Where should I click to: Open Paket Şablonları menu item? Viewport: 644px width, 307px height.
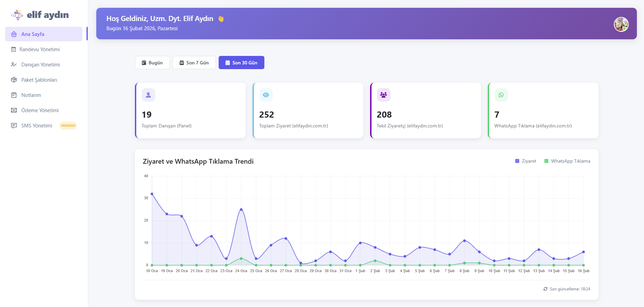click(x=44, y=80)
